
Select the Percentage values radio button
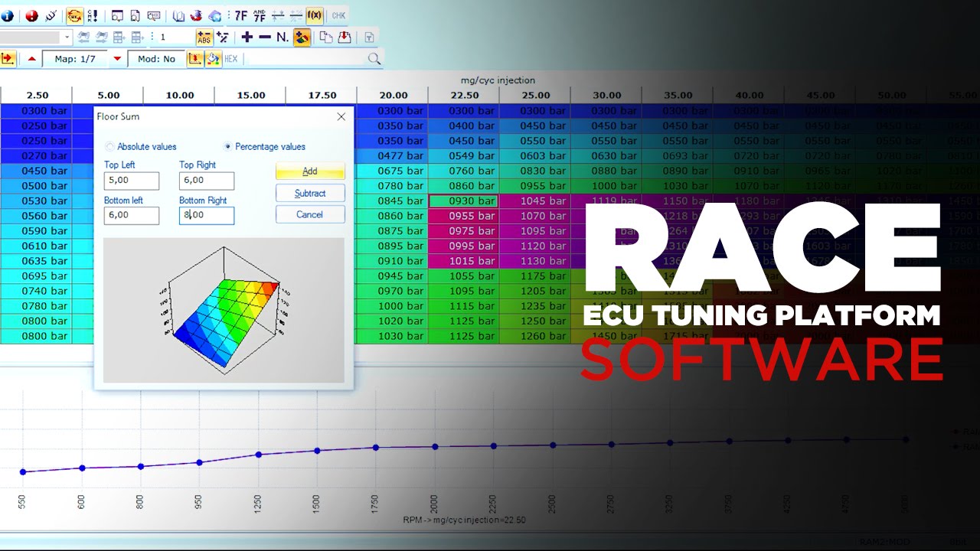228,146
